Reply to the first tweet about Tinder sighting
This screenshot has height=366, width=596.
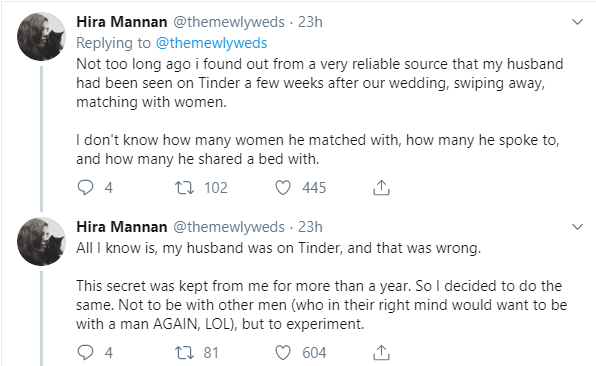(85, 187)
